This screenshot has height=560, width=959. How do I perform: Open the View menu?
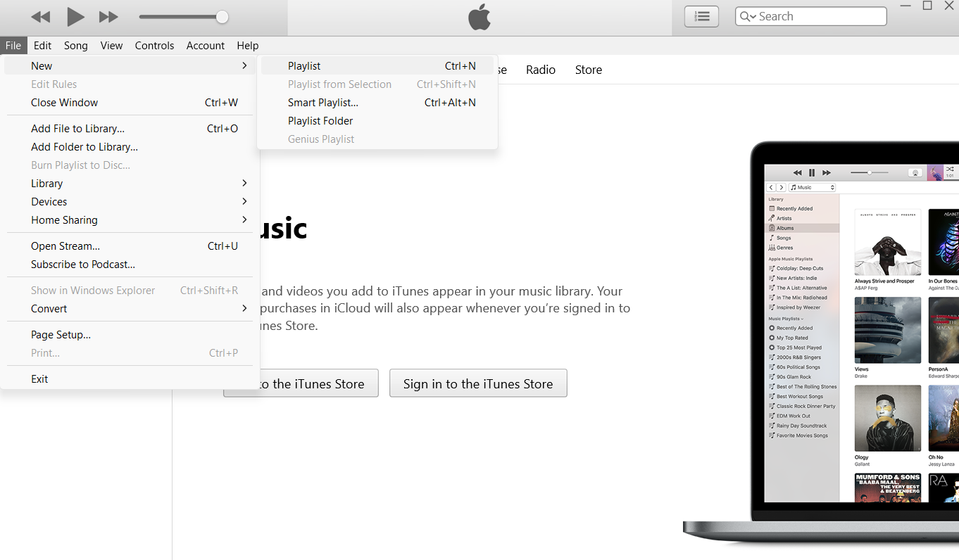(x=111, y=45)
